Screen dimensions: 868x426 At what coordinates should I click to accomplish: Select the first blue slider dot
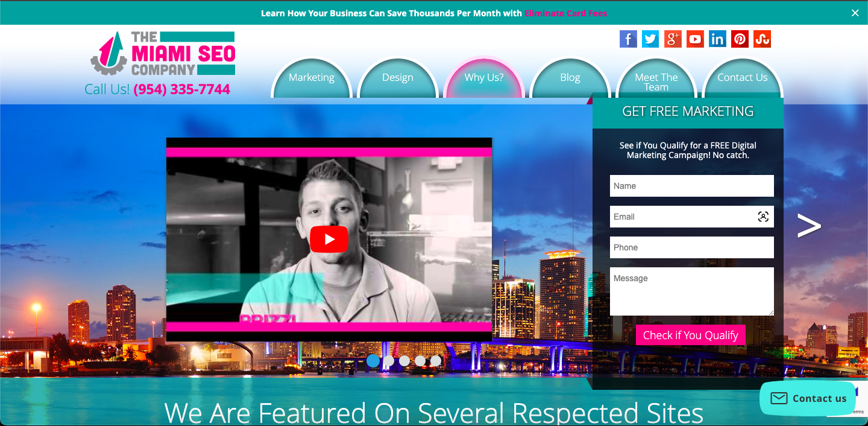pos(373,361)
